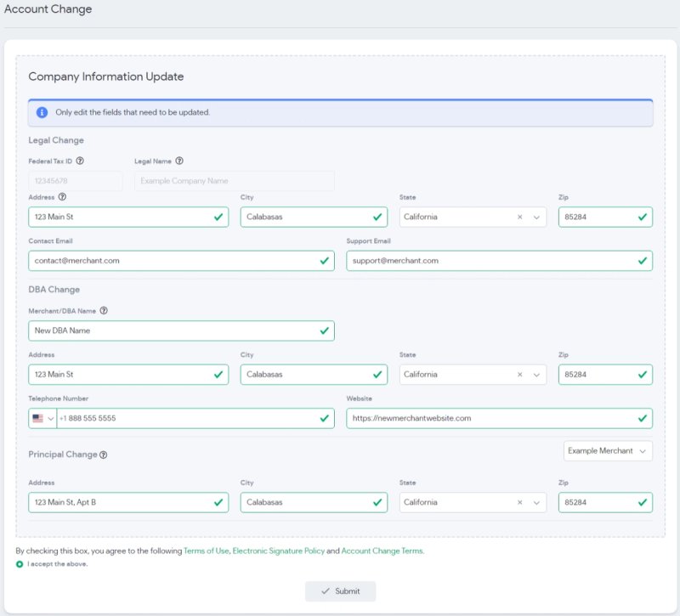Click the Website URL input field

coord(499,418)
